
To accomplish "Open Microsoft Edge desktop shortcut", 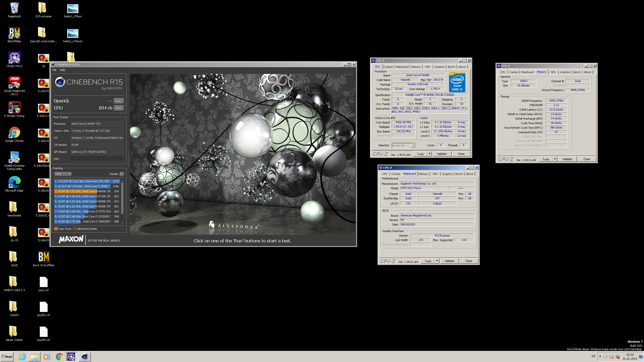I will [x=14, y=184].
